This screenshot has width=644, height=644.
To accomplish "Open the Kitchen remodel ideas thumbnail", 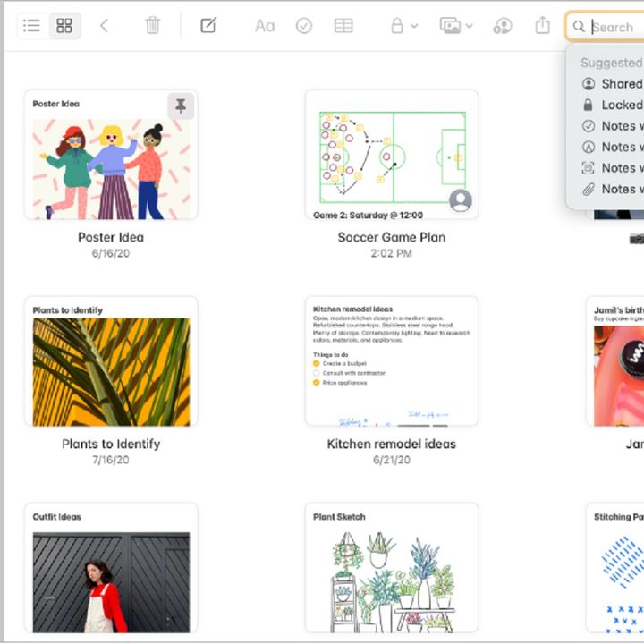I will pos(392,361).
